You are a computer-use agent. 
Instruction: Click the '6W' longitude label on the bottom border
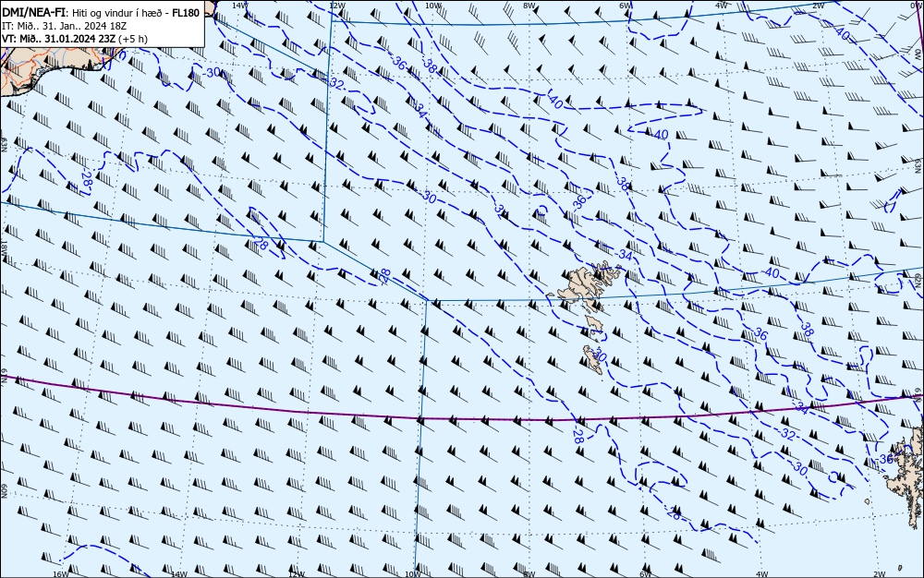coord(645,574)
